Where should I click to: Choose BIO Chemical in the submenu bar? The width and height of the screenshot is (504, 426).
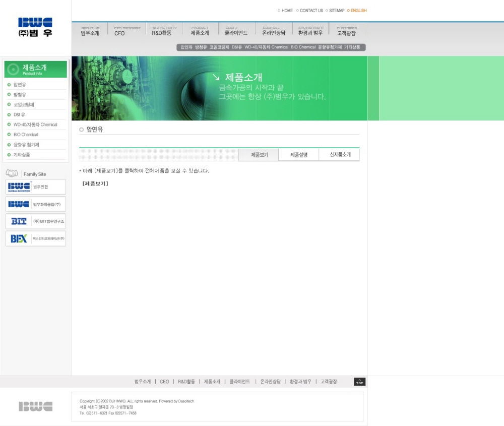coord(303,47)
